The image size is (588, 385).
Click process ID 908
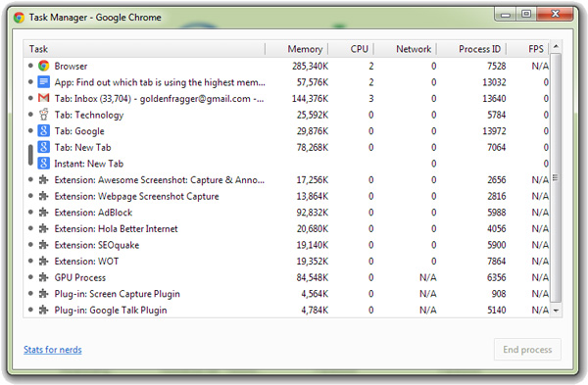click(499, 294)
